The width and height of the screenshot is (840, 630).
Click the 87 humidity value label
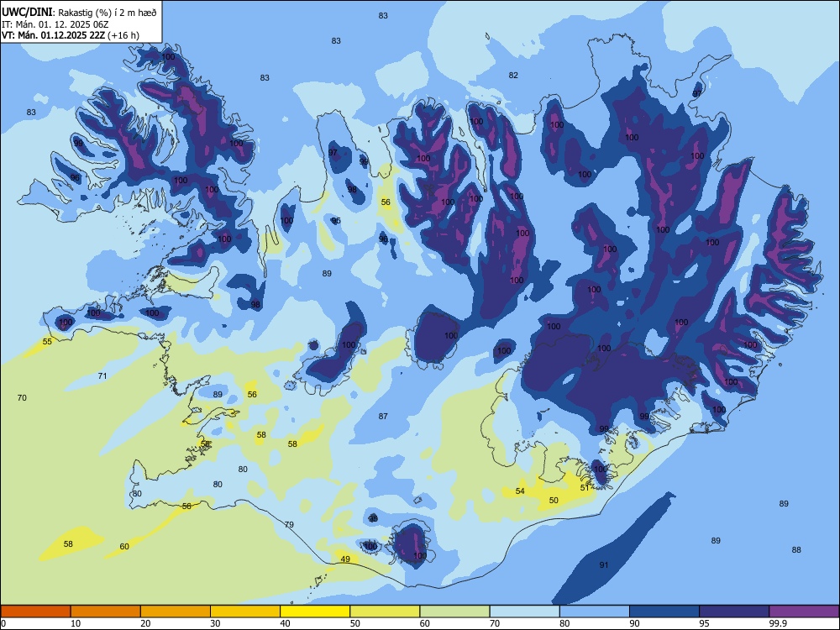383,417
